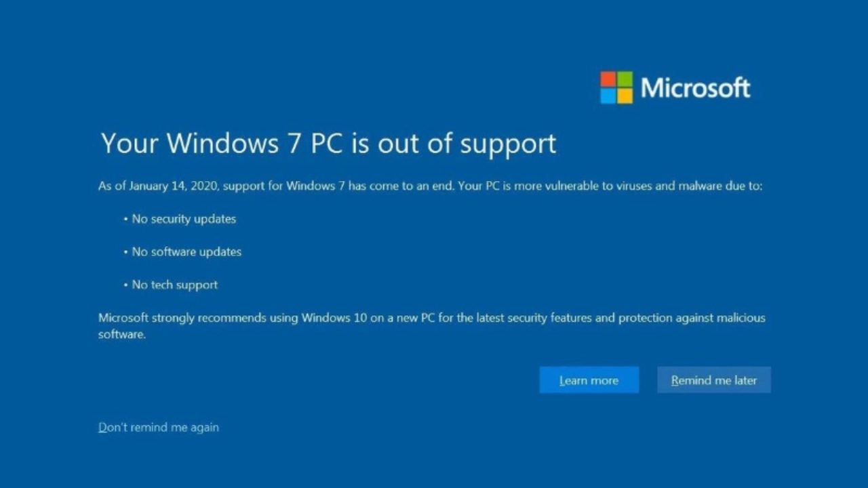The height and width of the screenshot is (488, 868).
Task: Click the blue square in Microsoft logo
Action: click(608, 96)
